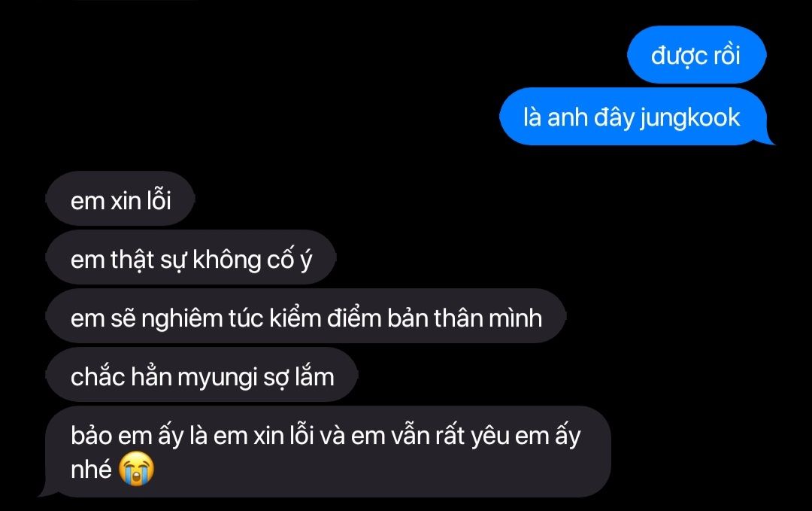Tap the crying face emoji

click(136, 469)
